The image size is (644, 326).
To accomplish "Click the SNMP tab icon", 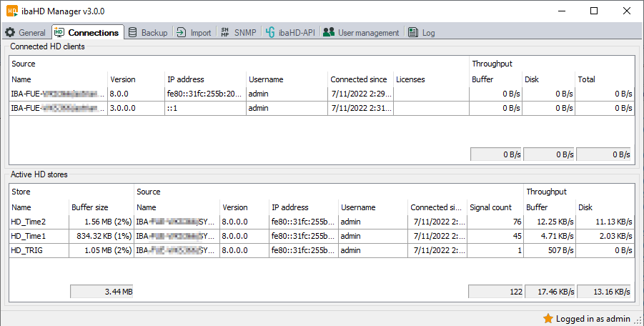I will click(x=224, y=33).
